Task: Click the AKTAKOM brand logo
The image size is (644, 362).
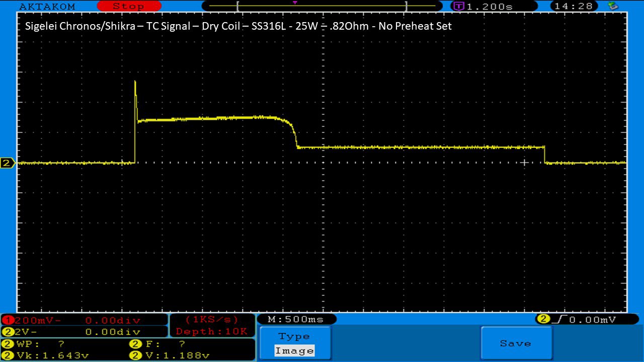Action: (47, 7)
